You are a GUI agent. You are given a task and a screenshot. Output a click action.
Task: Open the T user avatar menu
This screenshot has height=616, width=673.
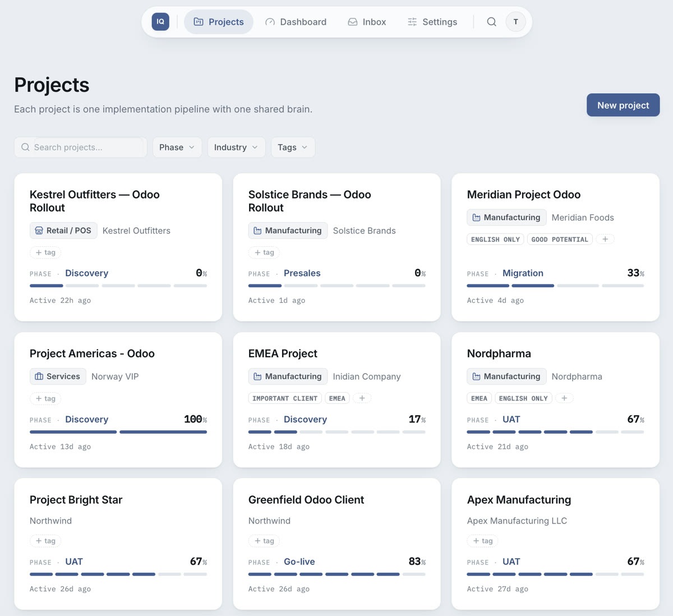(516, 22)
